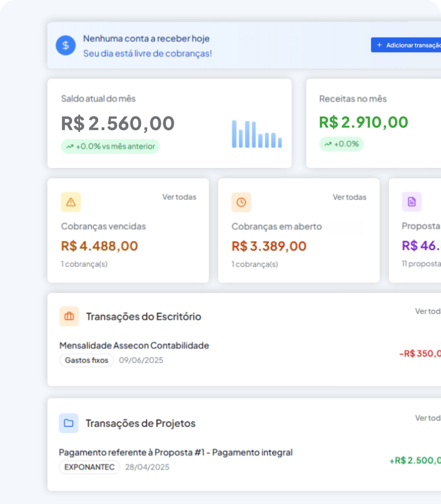The image size is (441, 504).
Task: Click the overdue charges warning icon
Action: click(x=71, y=202)
